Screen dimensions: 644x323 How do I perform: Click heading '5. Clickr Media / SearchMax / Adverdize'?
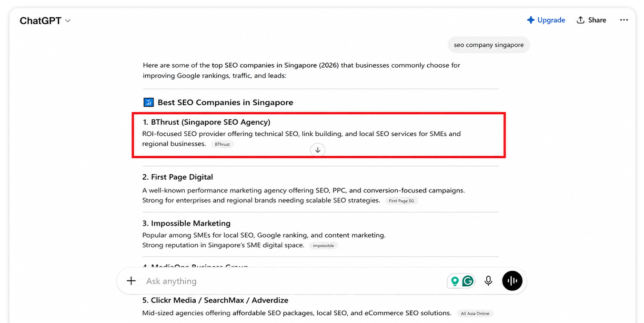click(x=215, y=300)
